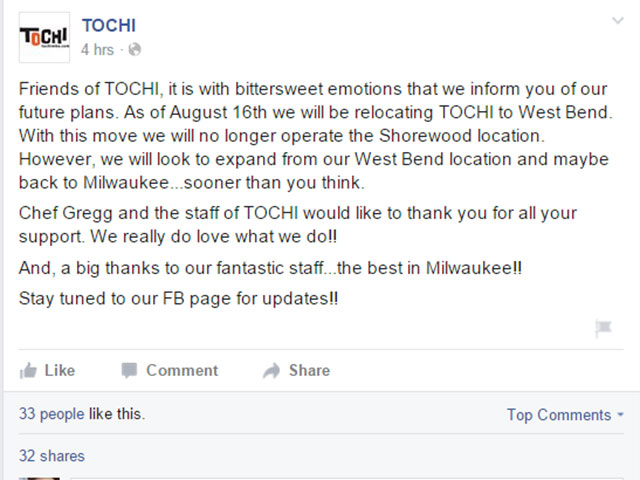Click the 4 hrs timestamp

coord(97,50)
